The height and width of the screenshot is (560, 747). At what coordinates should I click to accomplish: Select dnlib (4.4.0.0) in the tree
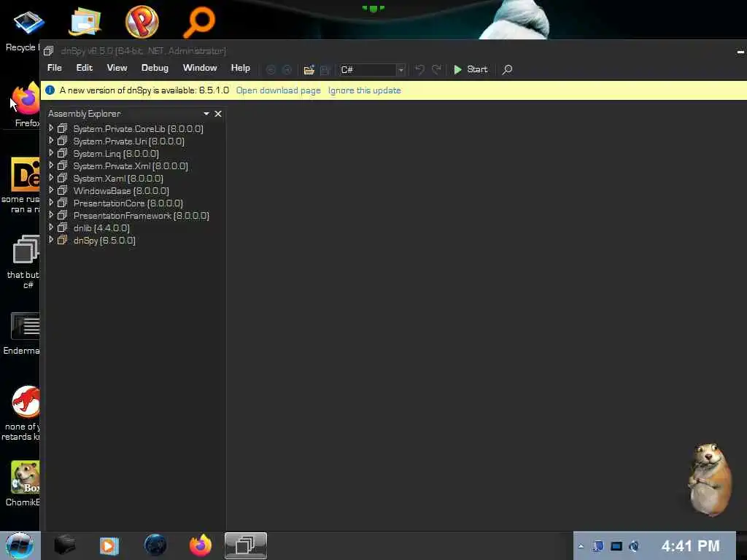coord(101,227)
